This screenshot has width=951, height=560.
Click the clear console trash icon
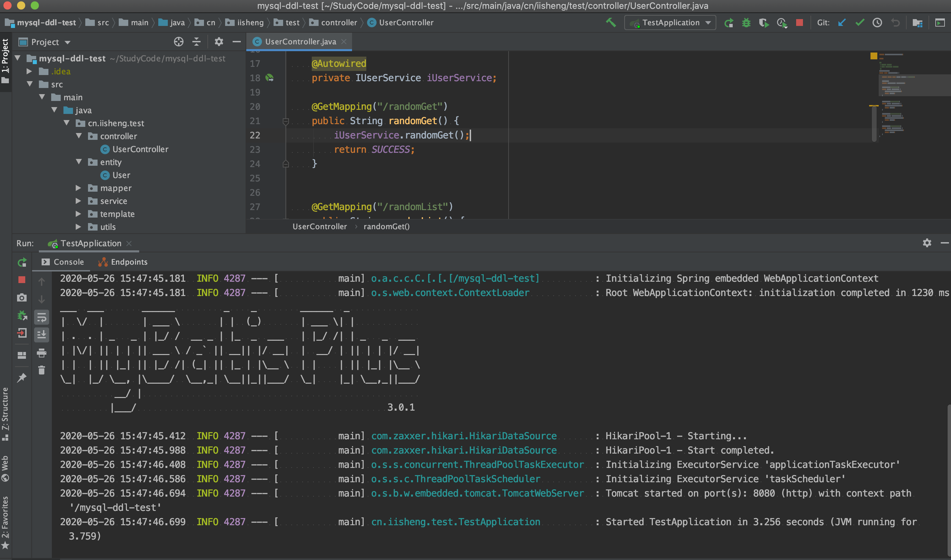pyautogui.click(x=42, y=370)
